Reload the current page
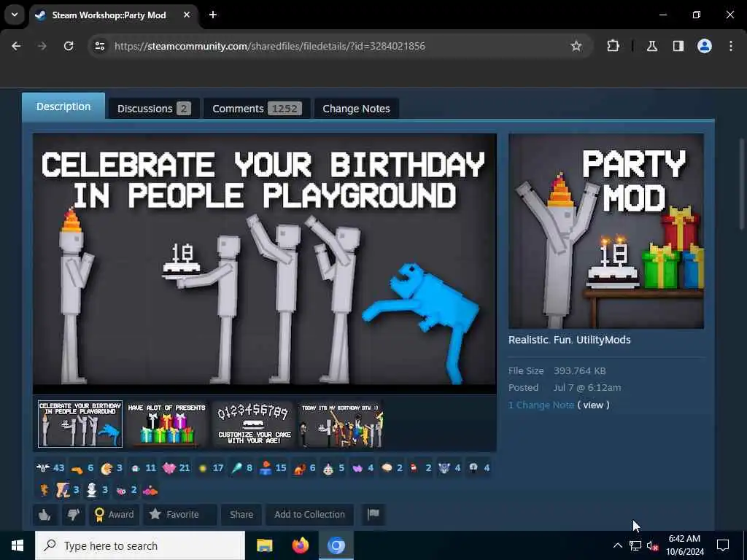Screen dimensions: 747x560 [x=69, y=46]
